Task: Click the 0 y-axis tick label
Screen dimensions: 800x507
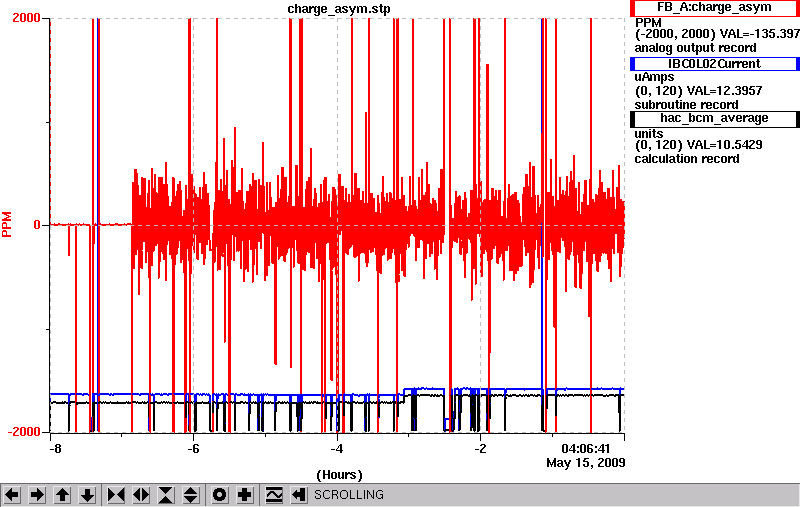Action: (37, 225)
